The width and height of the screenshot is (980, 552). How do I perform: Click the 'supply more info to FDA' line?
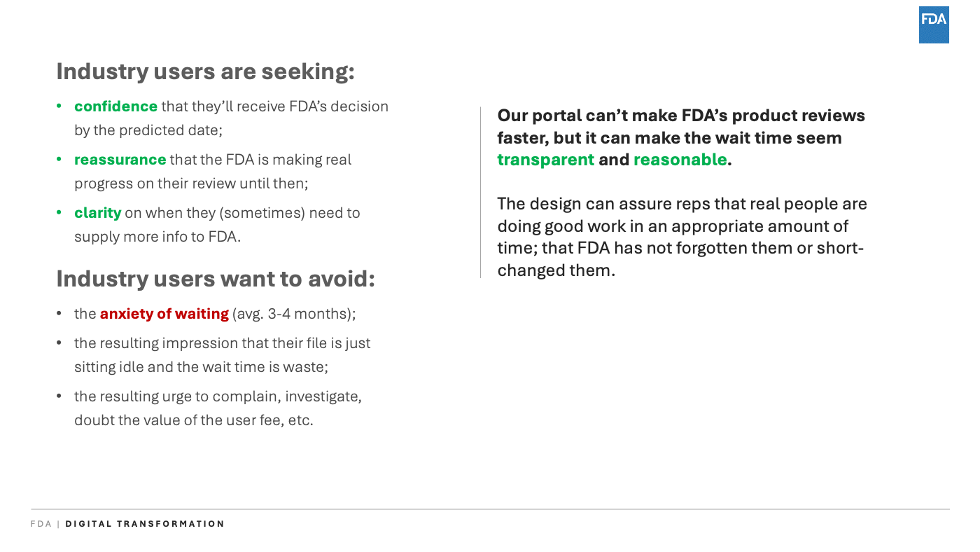pyautogui.click(x=157, y=237)
